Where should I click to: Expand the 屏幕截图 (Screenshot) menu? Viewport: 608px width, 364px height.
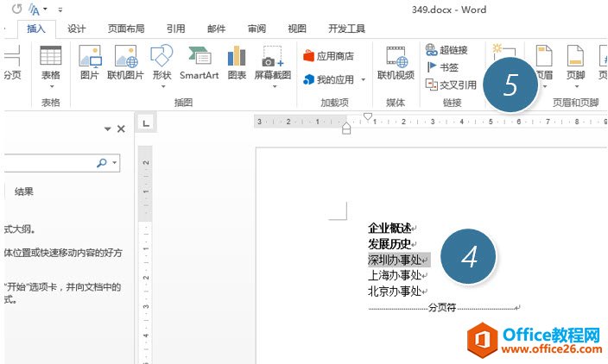pyautogui.click(x=273, y=79)
